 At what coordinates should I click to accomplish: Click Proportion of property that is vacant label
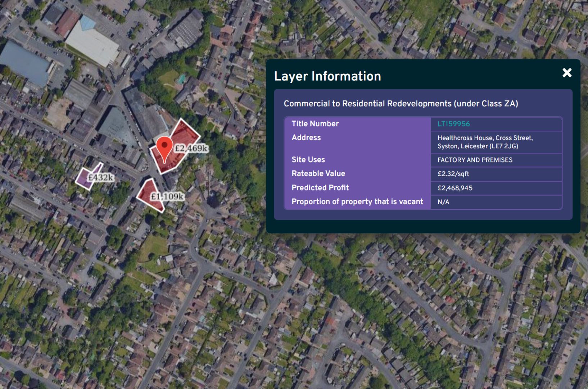point(357,202)
